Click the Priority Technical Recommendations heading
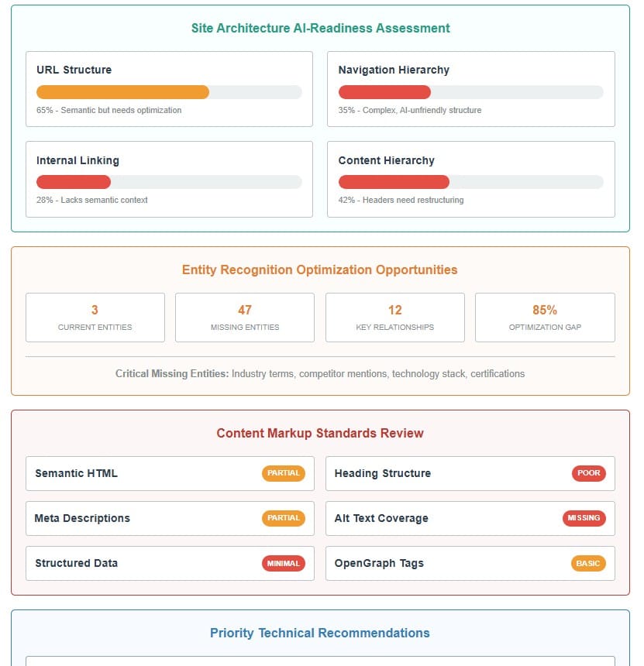The image size is (644, 666). 320,633
